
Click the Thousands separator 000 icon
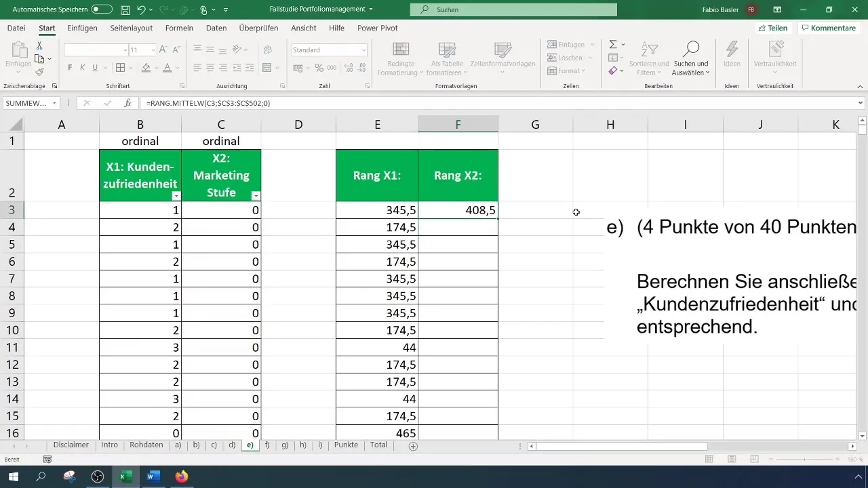point(332,68)
